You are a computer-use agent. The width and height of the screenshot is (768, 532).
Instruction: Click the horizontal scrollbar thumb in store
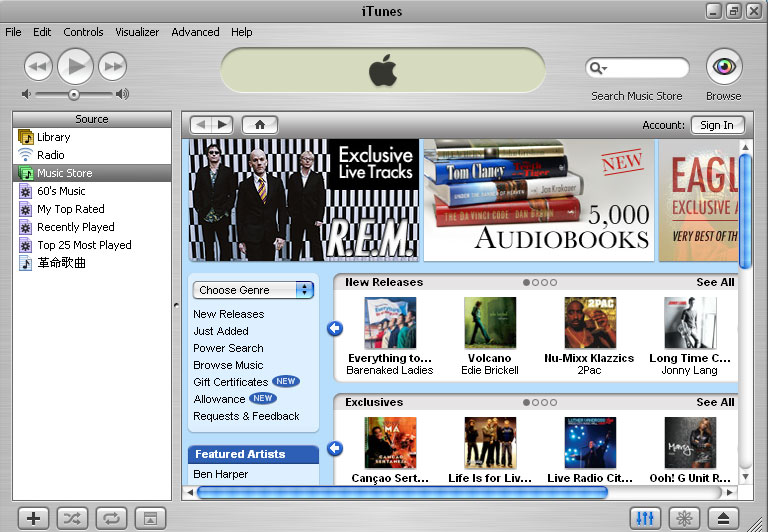[x=402, y=492]
